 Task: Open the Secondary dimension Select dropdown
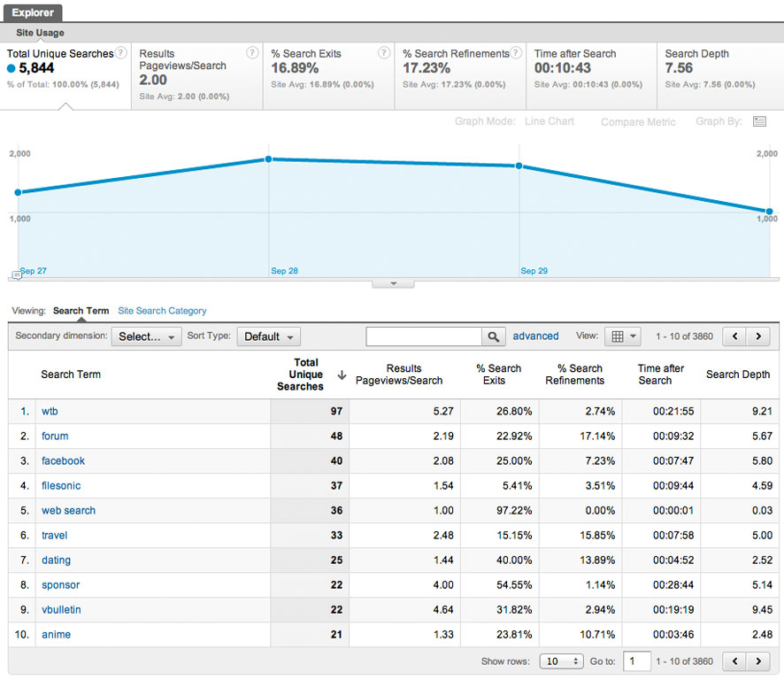[x=146, y=336]
